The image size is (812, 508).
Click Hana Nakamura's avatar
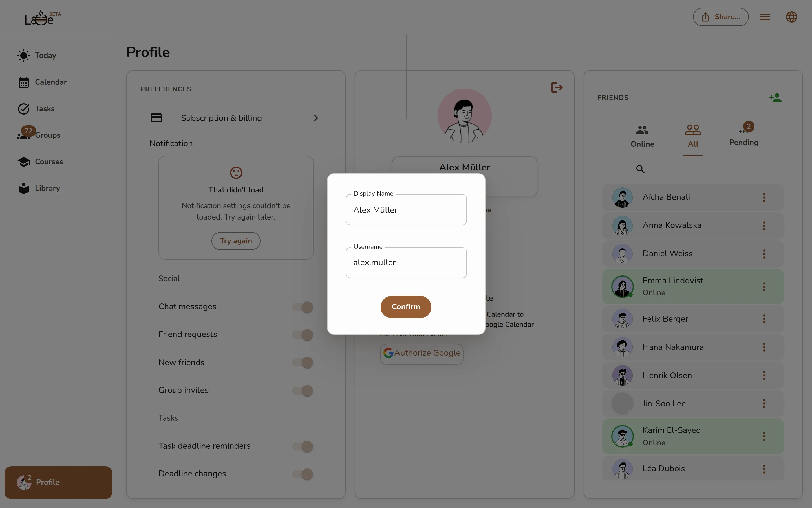pyautogui.click(x=623, y=347)
